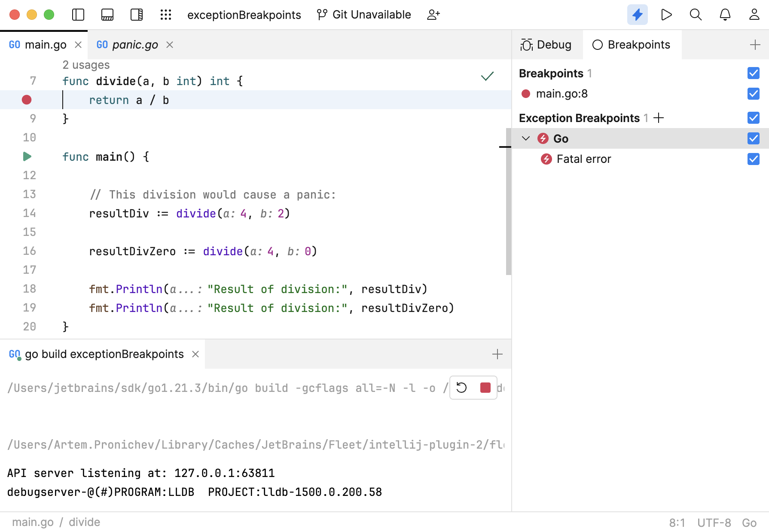The width and height of the screenshot is (769, 532).
Task: Collapse the Go exception breakpoints group
Action: [525, 138]
